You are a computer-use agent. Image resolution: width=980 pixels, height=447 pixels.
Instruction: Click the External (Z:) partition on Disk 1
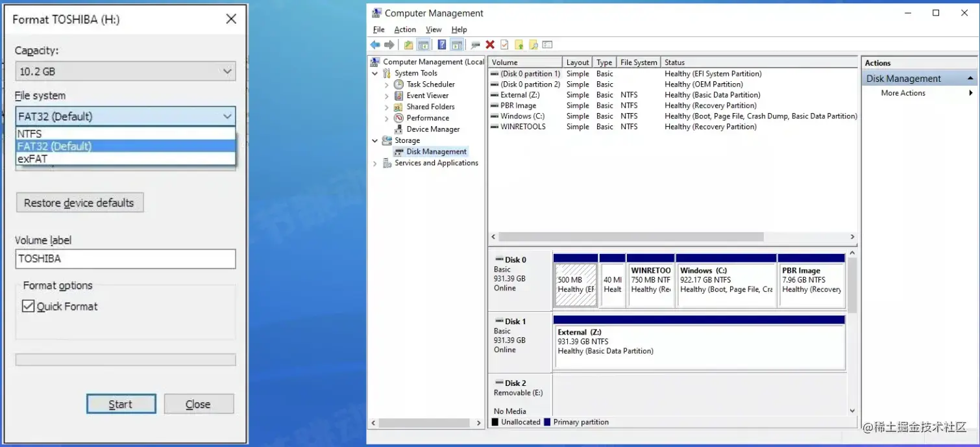coord(699,342)
